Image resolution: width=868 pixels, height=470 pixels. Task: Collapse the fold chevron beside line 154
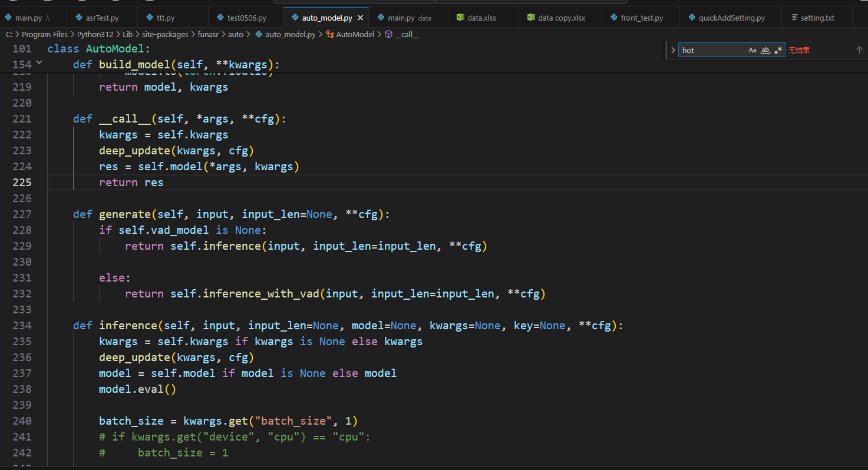pyautogui.click(x=39, y=62)
